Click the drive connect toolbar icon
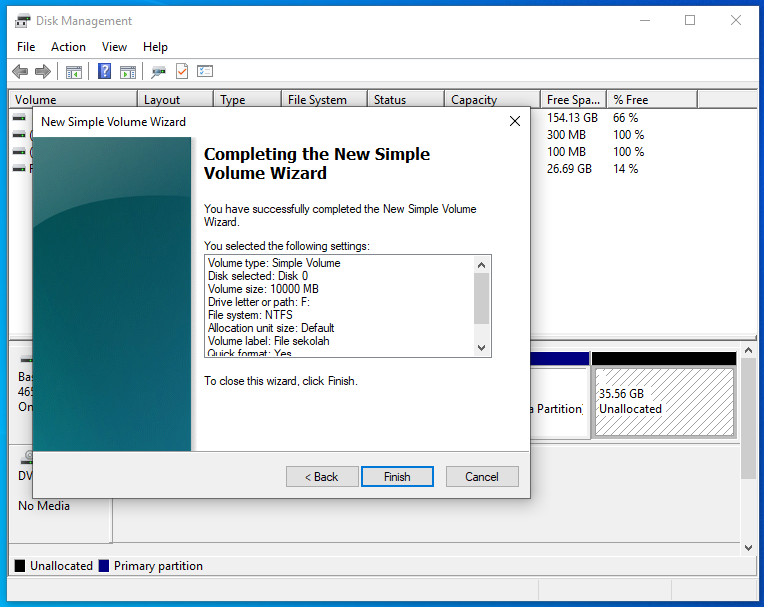Screen dimensions: 764x607 click(158, 71)
